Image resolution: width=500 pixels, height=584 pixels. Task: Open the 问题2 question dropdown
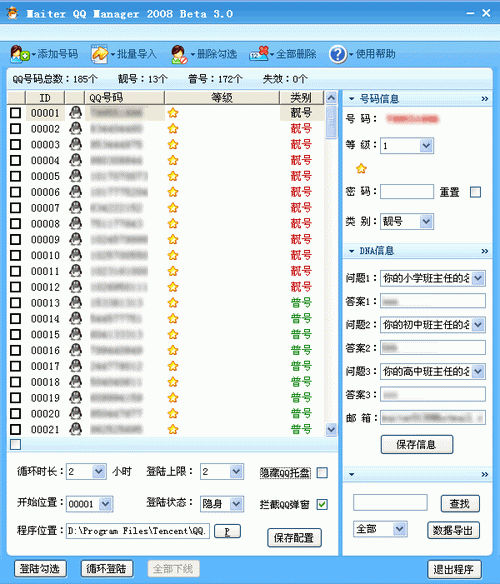pyautogui.click(x=478, y=325)
